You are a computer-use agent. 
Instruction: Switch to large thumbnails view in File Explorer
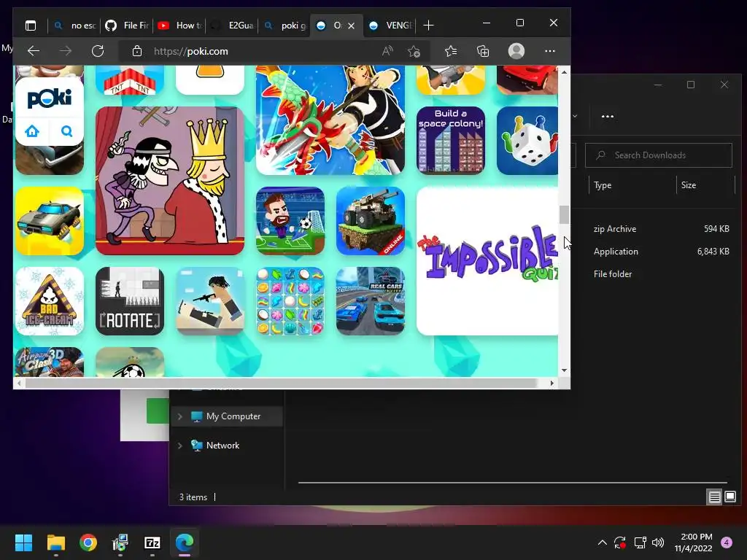pyautogui.click(x=729, y=497)
